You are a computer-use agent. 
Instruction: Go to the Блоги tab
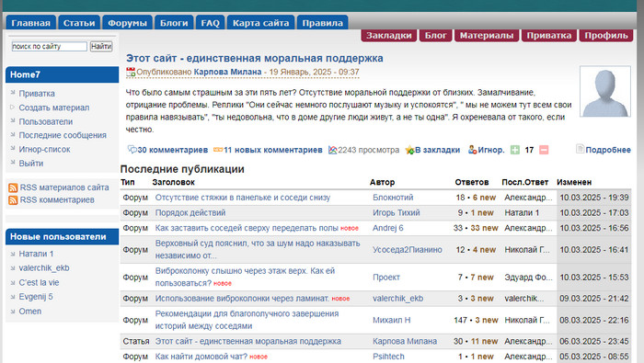[174, 23]
